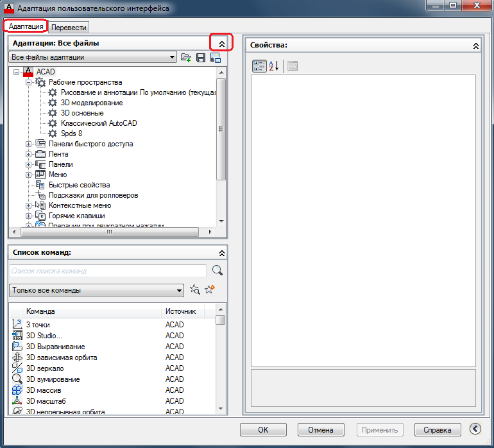Click the tree's vertical scrollbar thumb
Viewport: 494px width, 448px height.
pyautogui.click(x=221, y=129)
